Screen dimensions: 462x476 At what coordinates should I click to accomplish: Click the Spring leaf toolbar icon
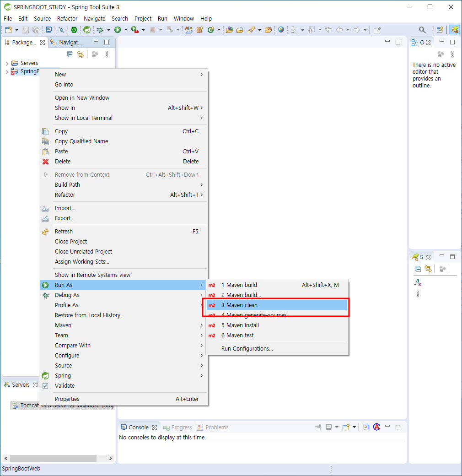click(87, 30)
